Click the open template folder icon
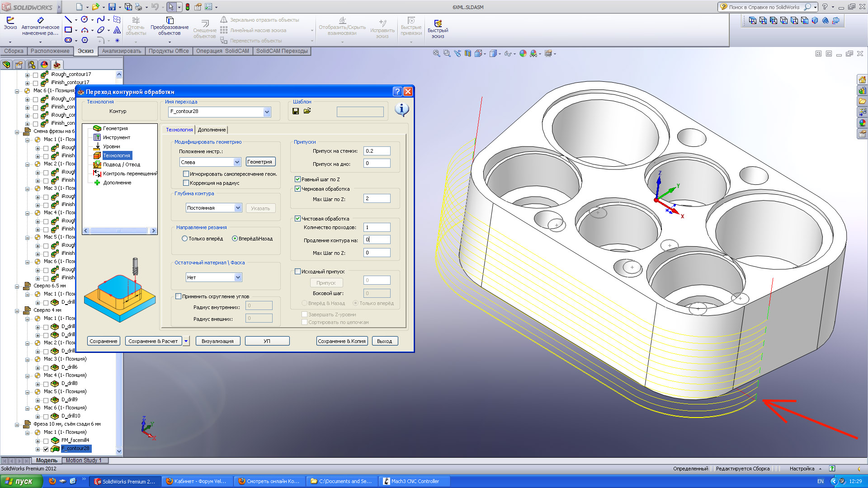 pos(307,111)
